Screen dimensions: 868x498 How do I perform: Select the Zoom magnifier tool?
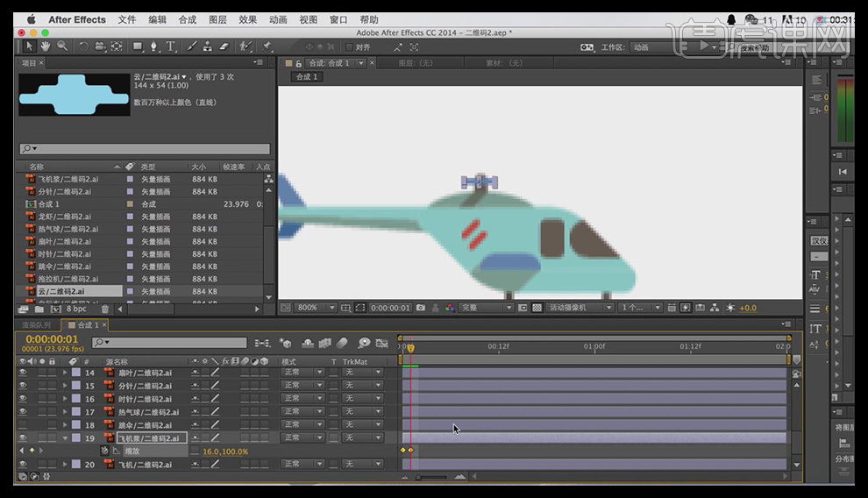tap(61, 46)
